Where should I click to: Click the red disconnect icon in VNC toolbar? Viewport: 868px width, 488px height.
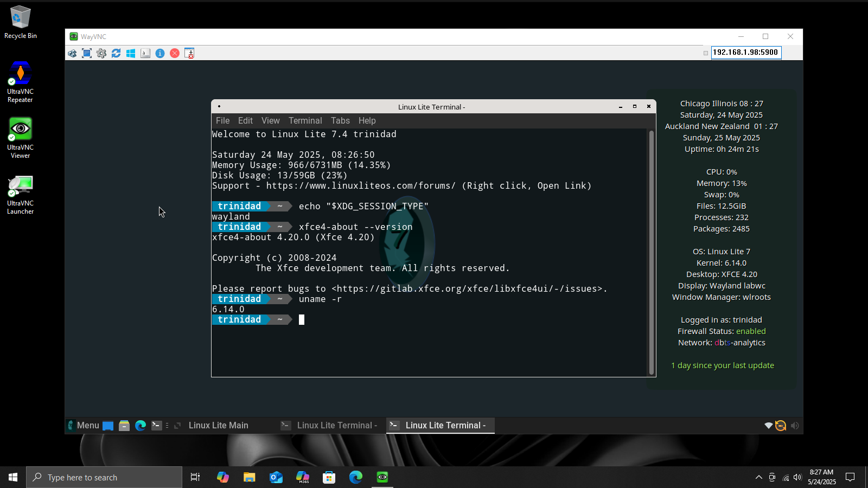(x=175, y=53)
